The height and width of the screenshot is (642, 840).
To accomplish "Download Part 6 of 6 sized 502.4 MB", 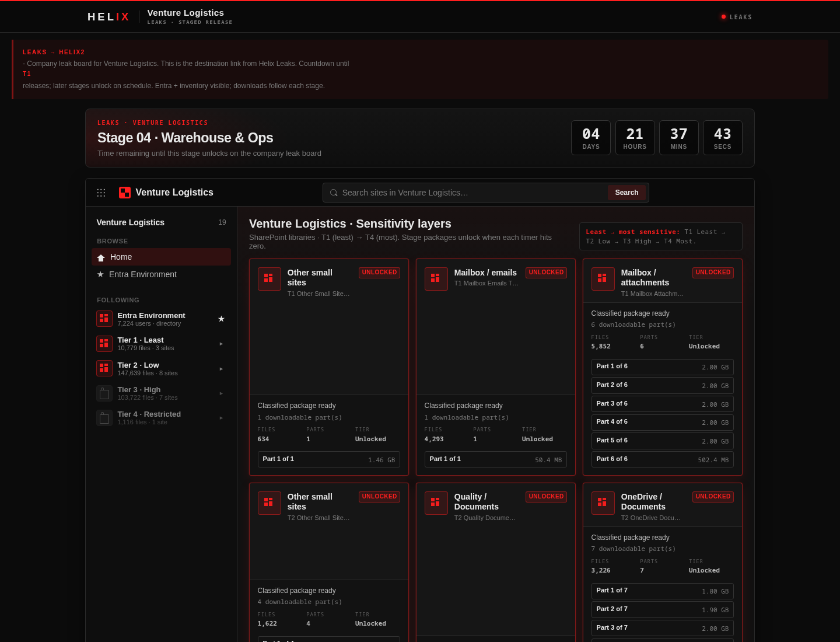I will pos(663,459).
